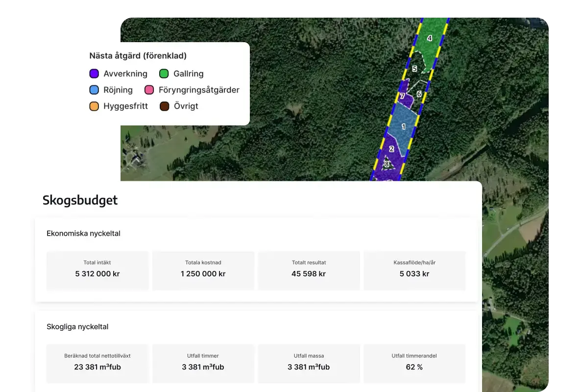Screen dimensions: 582x392
Task: Click the brown Övrigt legend swatch
Action: [x=165, y=106]
